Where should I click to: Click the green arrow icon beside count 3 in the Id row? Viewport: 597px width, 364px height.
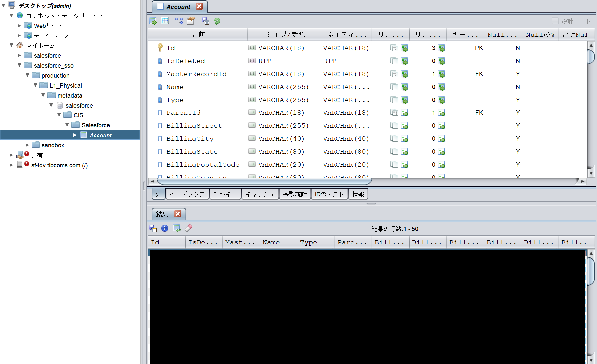click(x=442, y=48)
